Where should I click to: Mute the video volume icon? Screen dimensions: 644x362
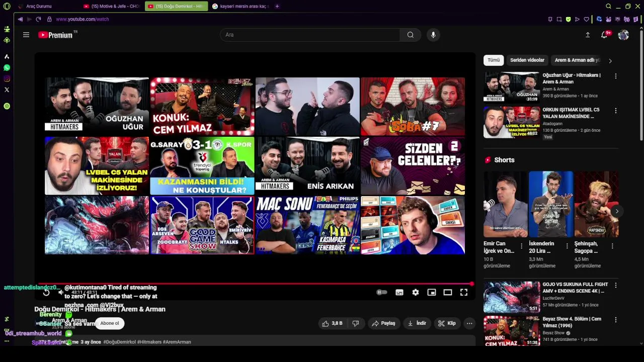61,292
